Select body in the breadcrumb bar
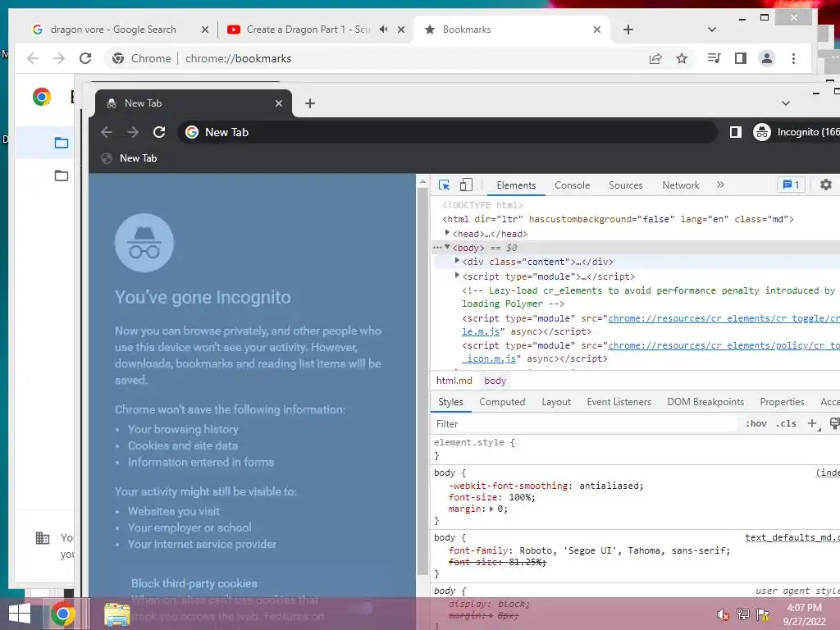 pyautogui.click(x=495, y=381)
